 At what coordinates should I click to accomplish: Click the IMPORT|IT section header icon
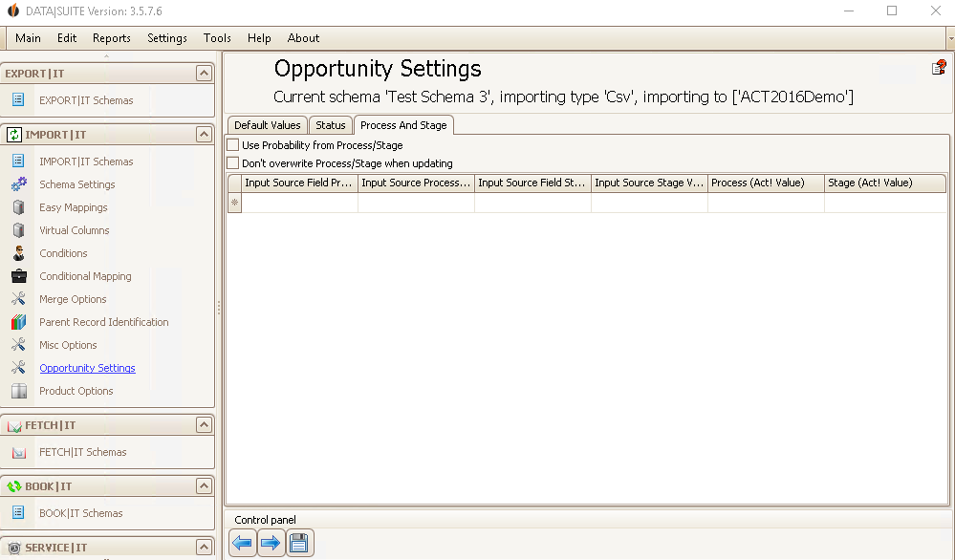14,135
